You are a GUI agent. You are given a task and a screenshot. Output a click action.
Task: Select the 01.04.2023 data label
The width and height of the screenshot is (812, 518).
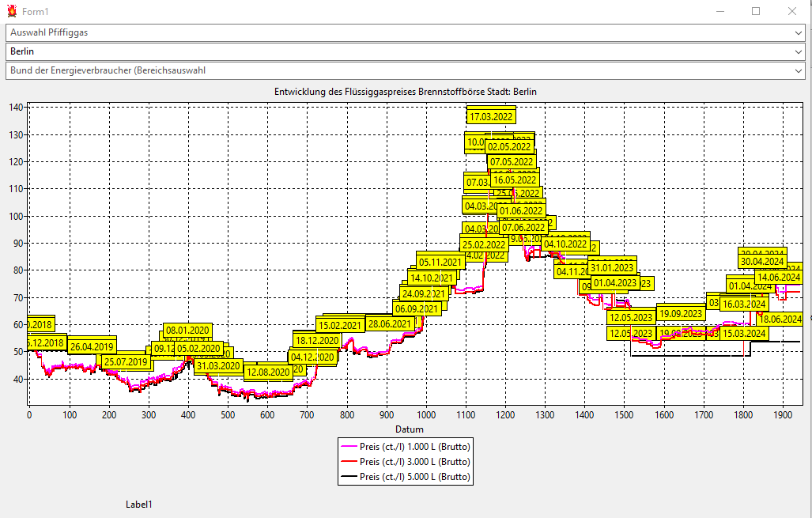pyautogui.click(x=615, y=283)
